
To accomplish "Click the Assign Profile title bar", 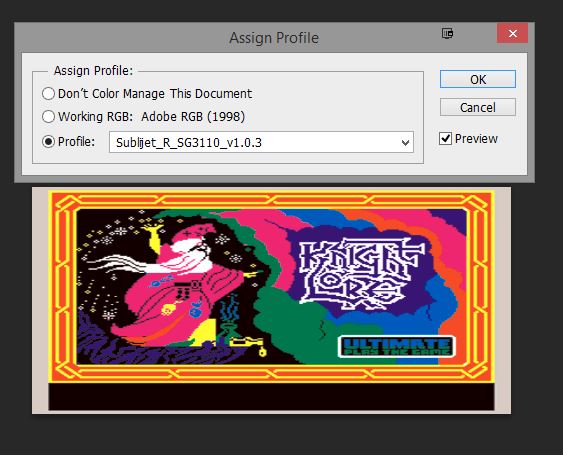I will [x=274, y=38].
